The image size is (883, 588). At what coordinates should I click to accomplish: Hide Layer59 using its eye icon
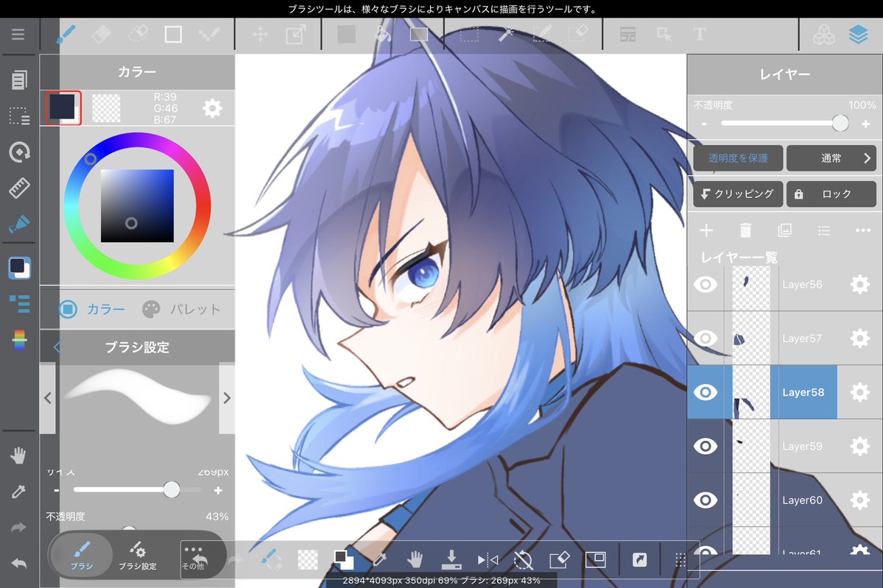pos(705,446)
